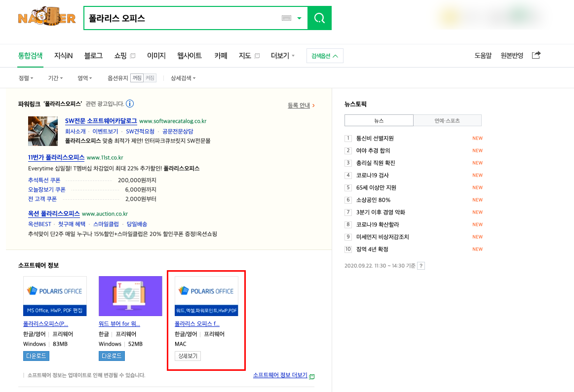Click the 이벤트보기 sublink
This screenshot has width=574, height=392.
(106, 131)
